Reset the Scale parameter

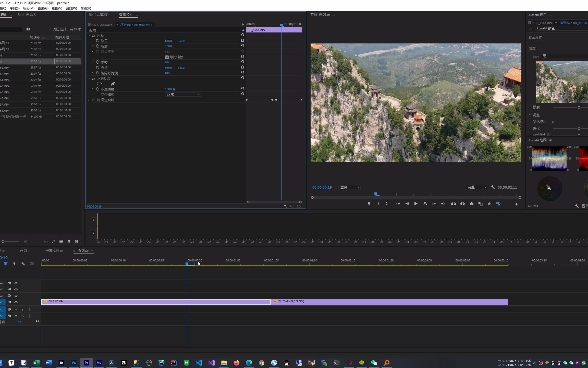click(242, 46)
